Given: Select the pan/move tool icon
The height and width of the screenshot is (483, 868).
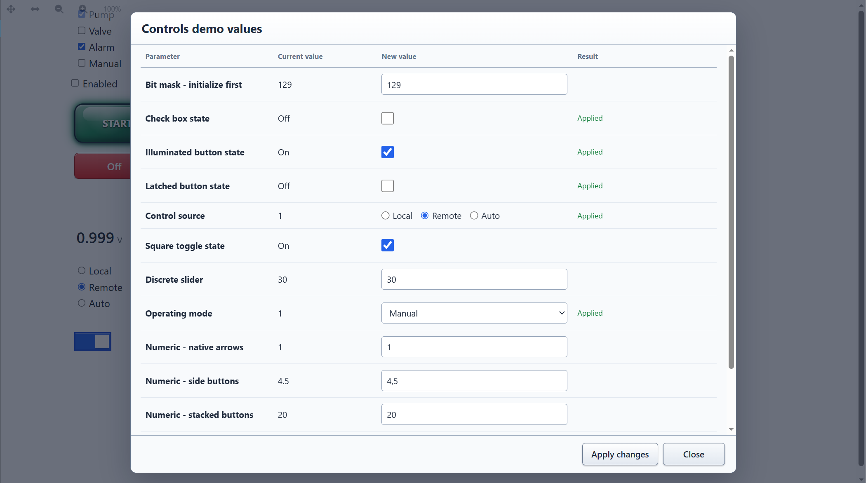Looking at the screenshot, I should (11, 9).
